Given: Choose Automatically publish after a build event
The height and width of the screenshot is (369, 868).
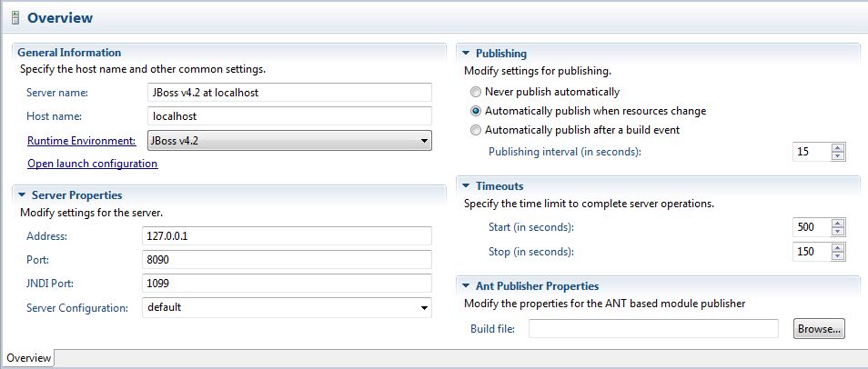Looking at the screenshot, I should coord(476,130).
